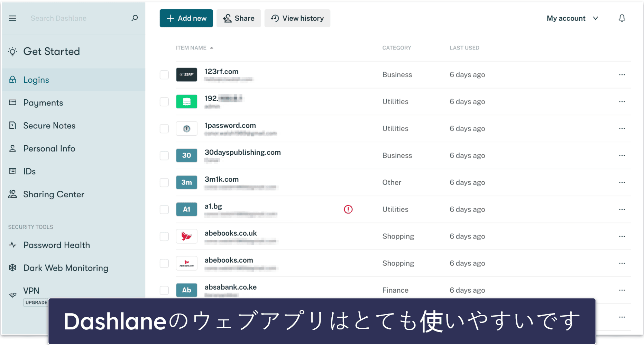Image resolution: width=644 pixels, height=345 pixels.
Task: Click the VPN Upgrade badge
Action: pos(36,302)
